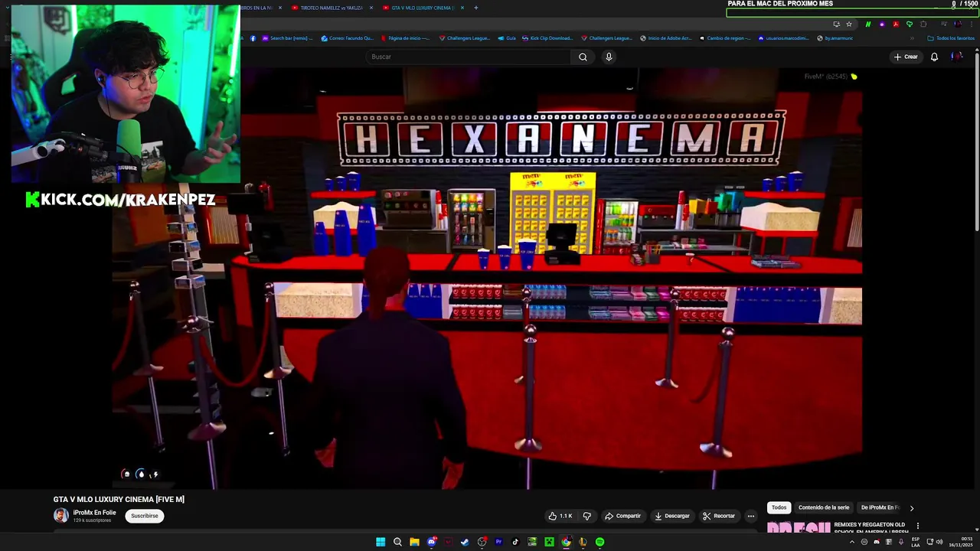Click the YouTube search magnifier button
The height and width of the screenshot is (551, 980).
point(583,57)
